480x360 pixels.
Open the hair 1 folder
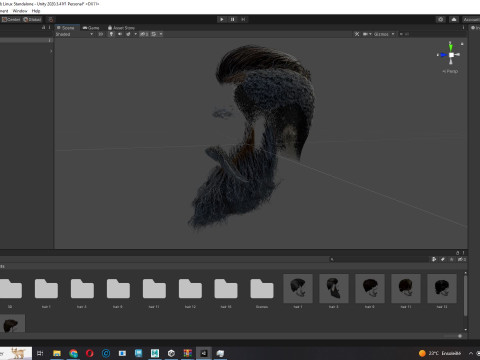(46, 289)
